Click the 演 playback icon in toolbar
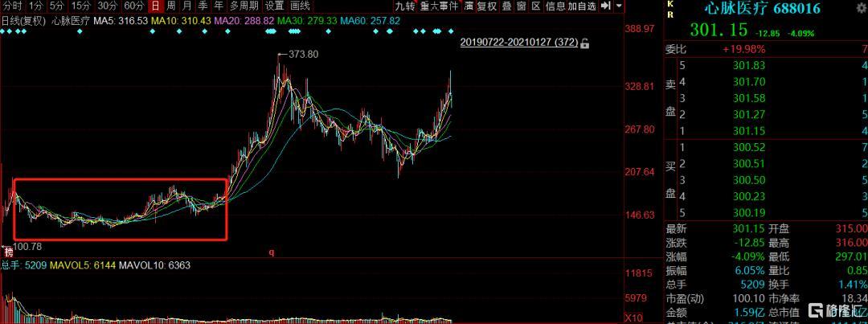This screenshot has height=324, width=868. click(x=469, y=6)
